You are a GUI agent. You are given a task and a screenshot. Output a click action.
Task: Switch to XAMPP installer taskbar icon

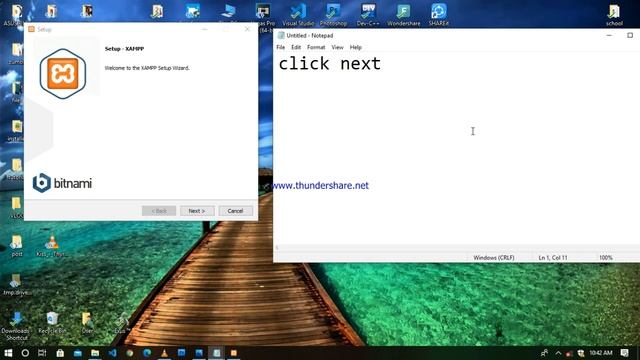(x=234, y=353)
